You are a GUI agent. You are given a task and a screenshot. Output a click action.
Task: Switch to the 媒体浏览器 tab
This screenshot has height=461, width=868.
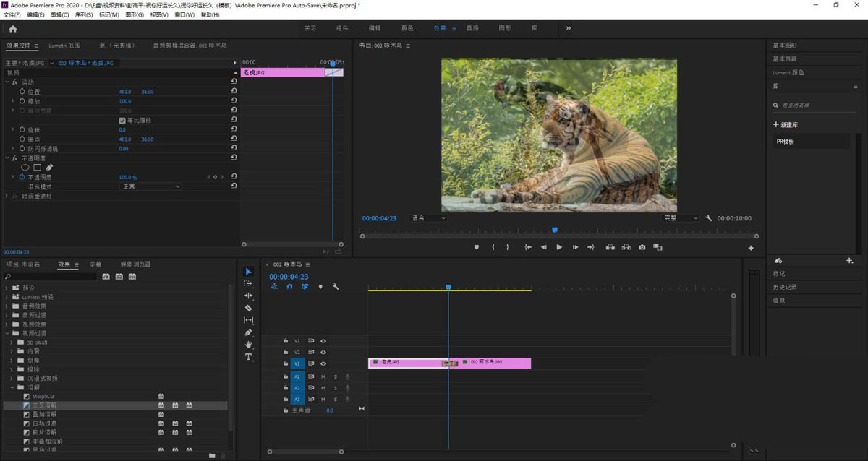pos(135,264)
